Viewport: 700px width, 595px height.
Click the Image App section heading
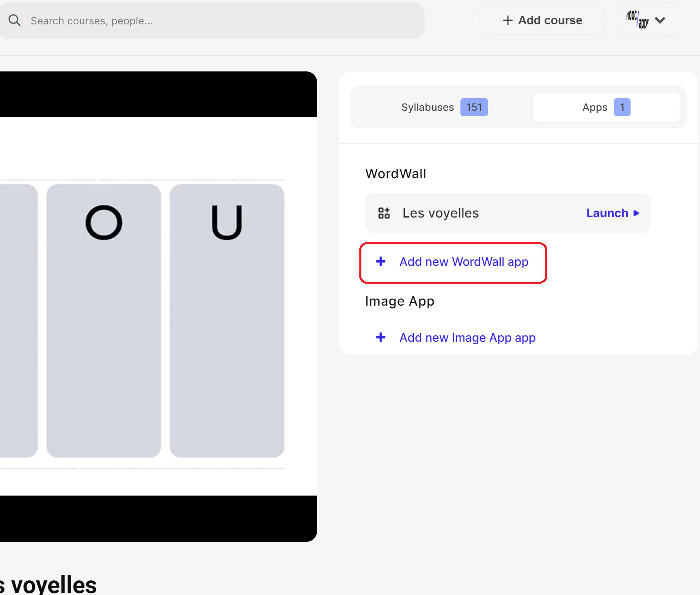click(400, 301)
